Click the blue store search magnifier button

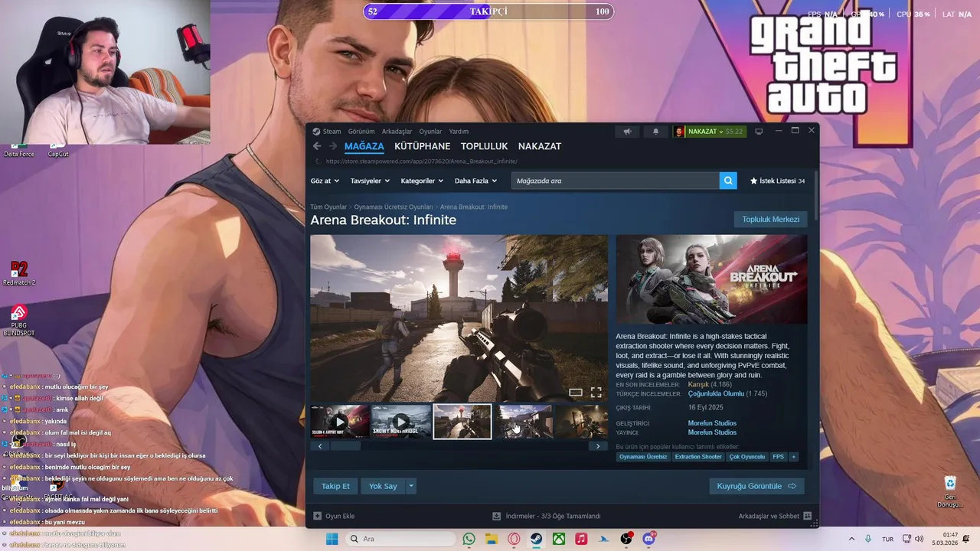coord(729,181)
